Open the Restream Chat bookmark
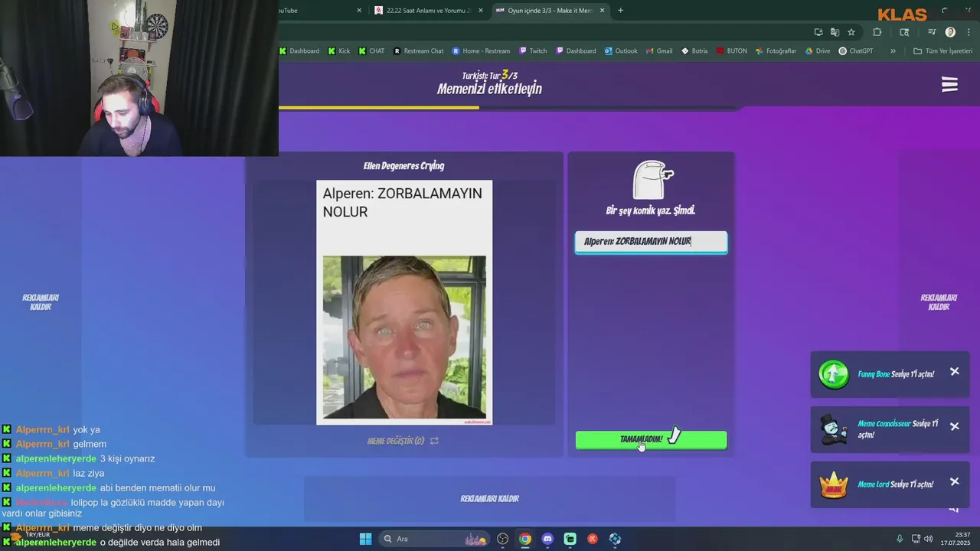This screenshot has height=551, width=980. 418,51
